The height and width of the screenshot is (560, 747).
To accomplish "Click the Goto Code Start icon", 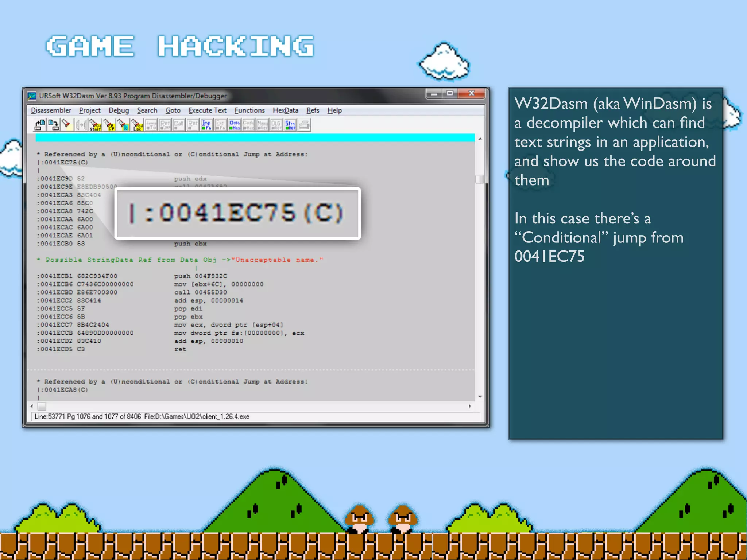I will [x=95, y=125].
